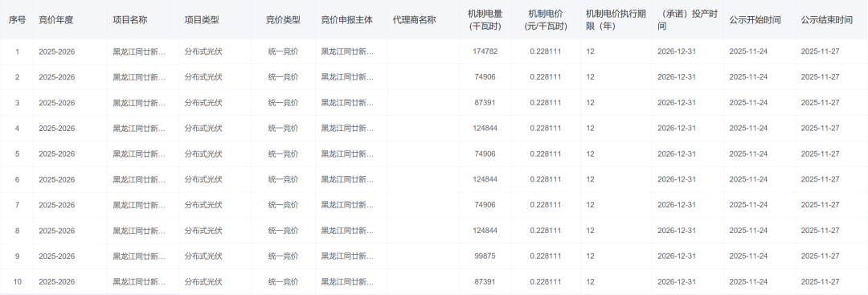868x295 pixels.
Task: Click the bidding entity name in row 10
Action: pos(347,281)
